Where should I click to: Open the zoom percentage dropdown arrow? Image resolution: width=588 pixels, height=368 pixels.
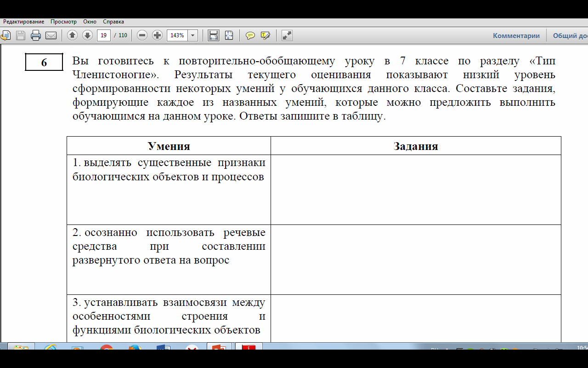193,35
